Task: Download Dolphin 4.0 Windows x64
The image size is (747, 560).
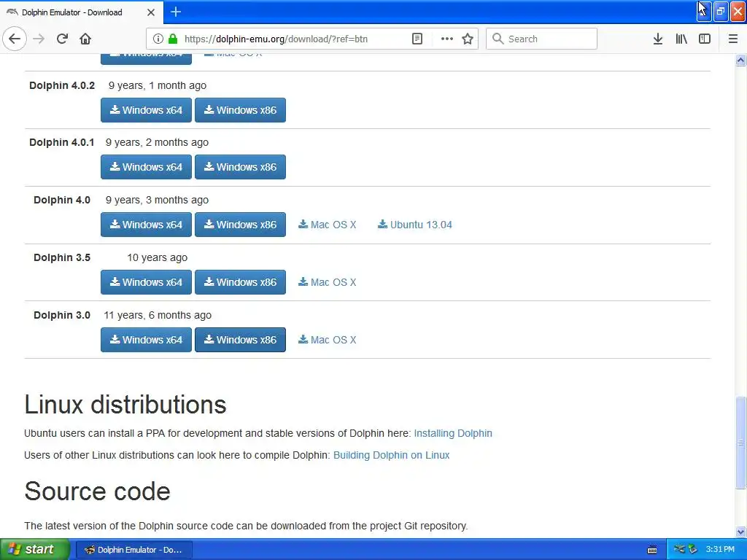Action: pyautogui.click(x=146, y=225)
